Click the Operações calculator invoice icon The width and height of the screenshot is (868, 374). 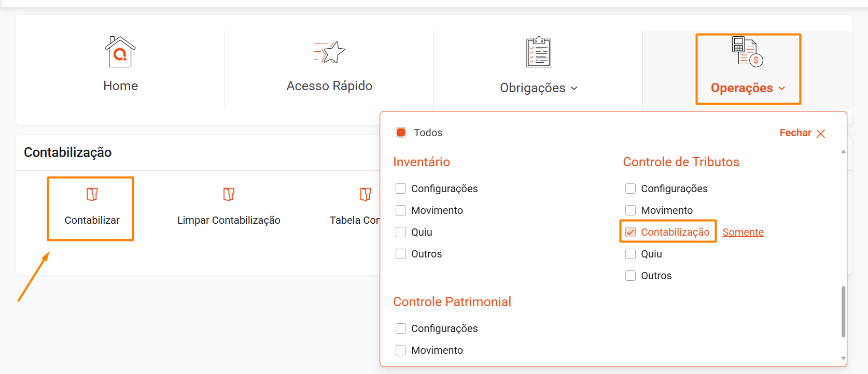pyautogui.click(x=747, y=51)
